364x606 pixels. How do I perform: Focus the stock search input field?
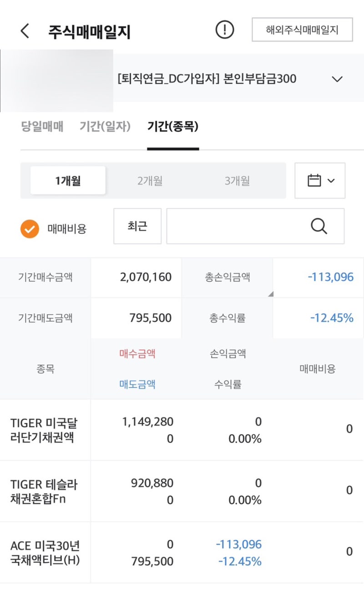click(x=237, y=226)
